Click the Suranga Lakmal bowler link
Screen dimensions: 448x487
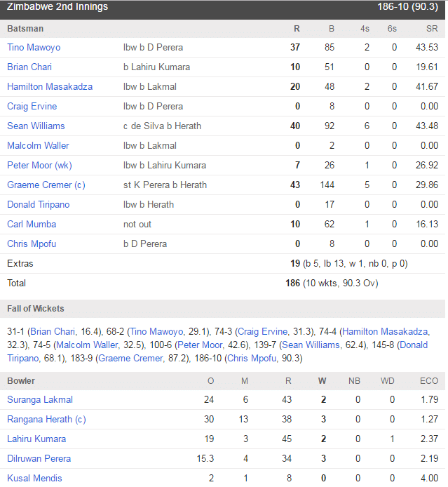[40, 399]
